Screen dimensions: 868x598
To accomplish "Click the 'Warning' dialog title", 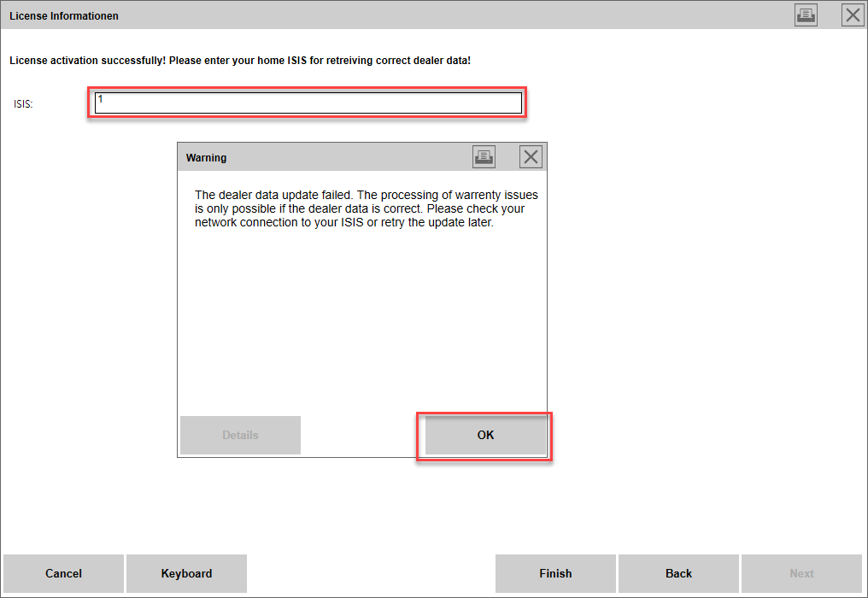I will [206, 158].
